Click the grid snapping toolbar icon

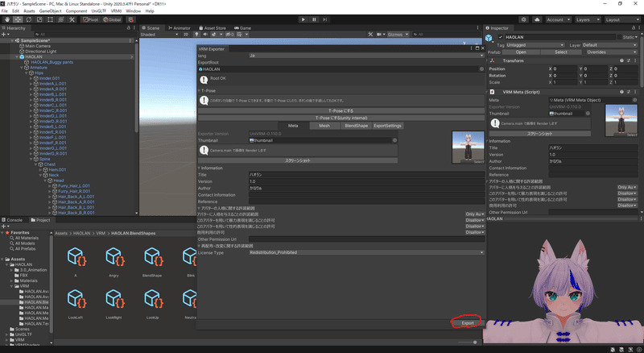point(130,19)
